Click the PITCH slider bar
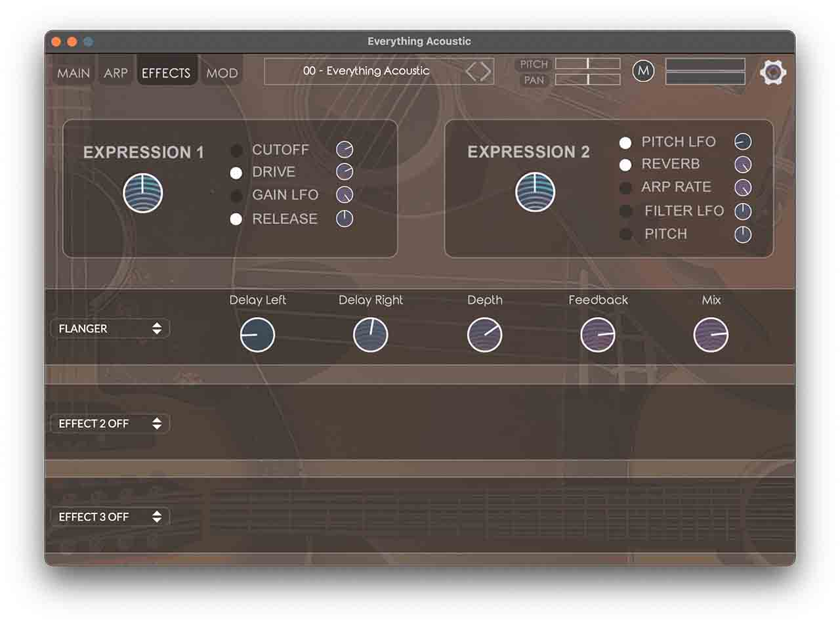 [x=587, y=64]
